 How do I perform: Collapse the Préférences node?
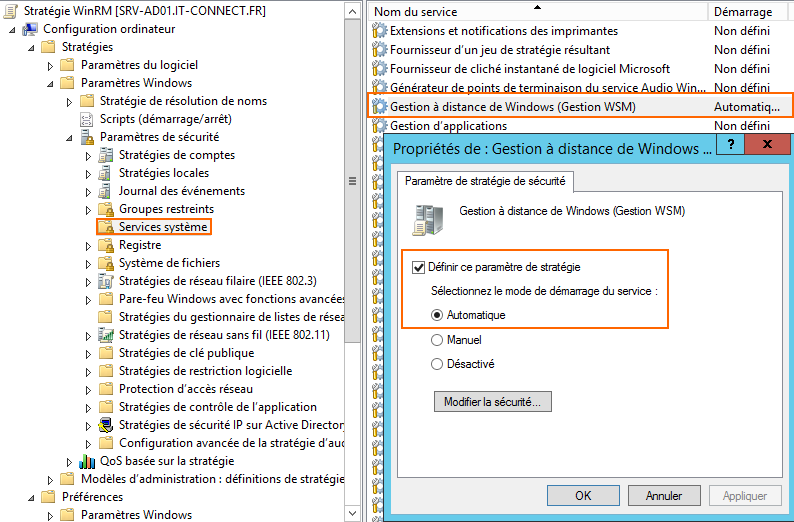[31, 498]
